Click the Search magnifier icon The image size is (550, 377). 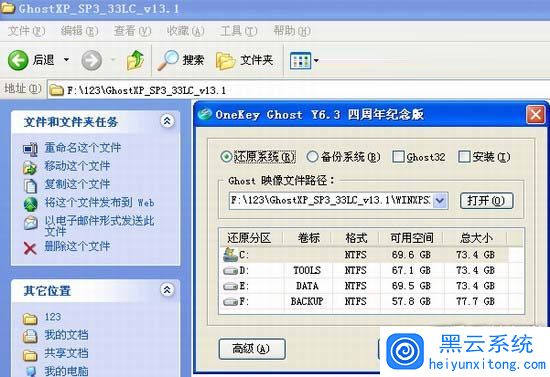[168, 60]
